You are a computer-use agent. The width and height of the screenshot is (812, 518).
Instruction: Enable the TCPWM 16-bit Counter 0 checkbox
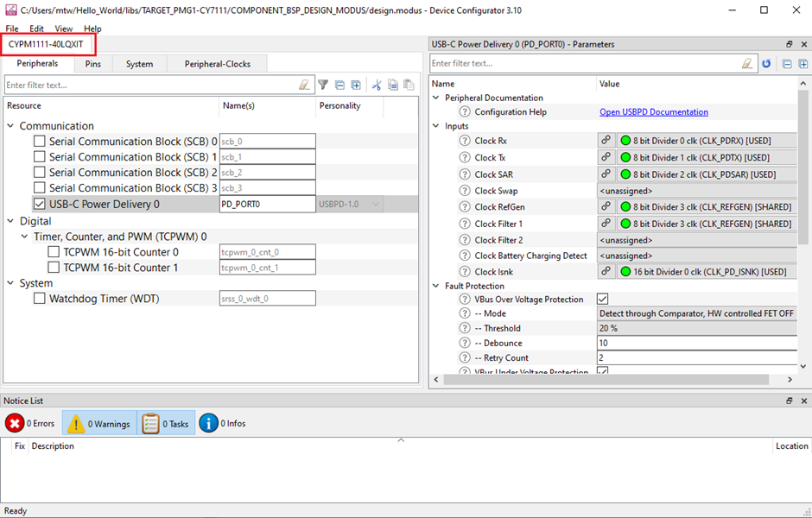pyautogui.click(x=53, y=251)
